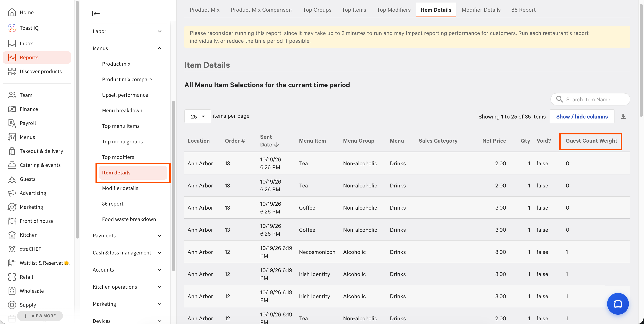Click the Takeout & delivery icon
The height and width of the screenshot is (324, 644).
point(12,151)
